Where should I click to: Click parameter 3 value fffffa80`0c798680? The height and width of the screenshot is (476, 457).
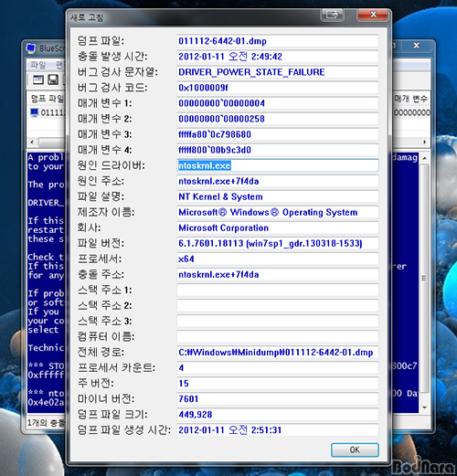pos(278,134)
